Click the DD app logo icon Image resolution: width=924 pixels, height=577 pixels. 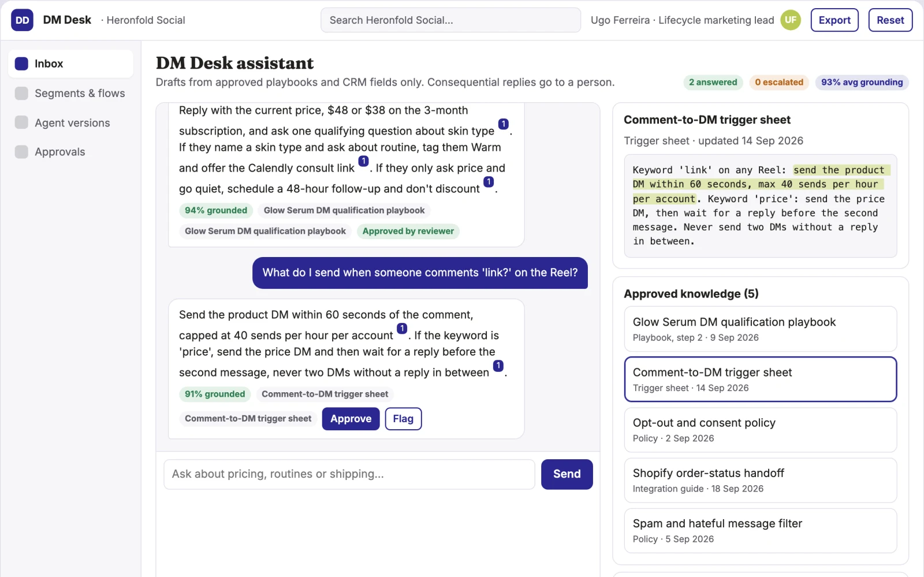[x=22, y=20]
